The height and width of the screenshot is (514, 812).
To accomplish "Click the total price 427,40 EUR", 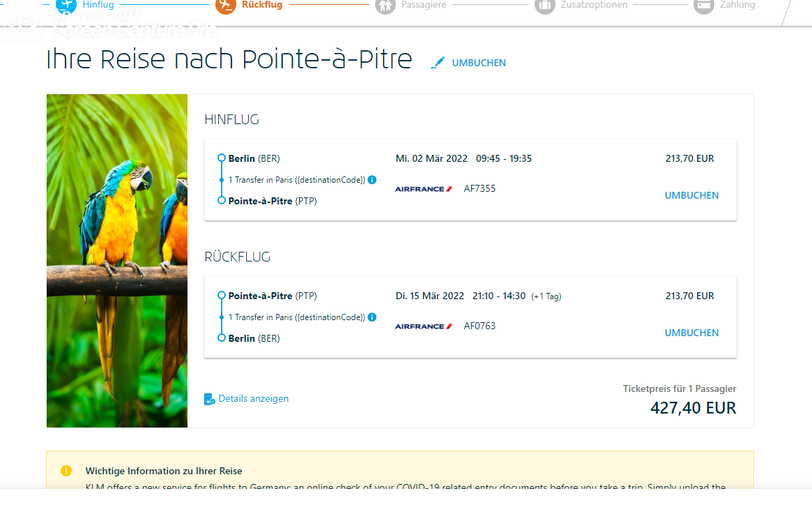I will click(x=693, y=408).
